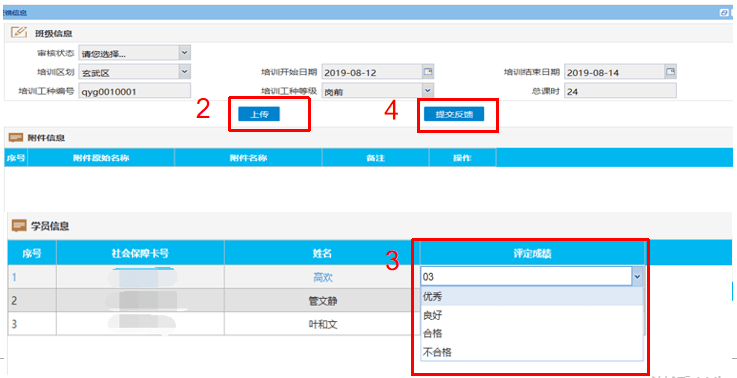Viewport: 737px width, 378px height.
Task: Select 合格 from the grade list
Action: tap(532, 334)
